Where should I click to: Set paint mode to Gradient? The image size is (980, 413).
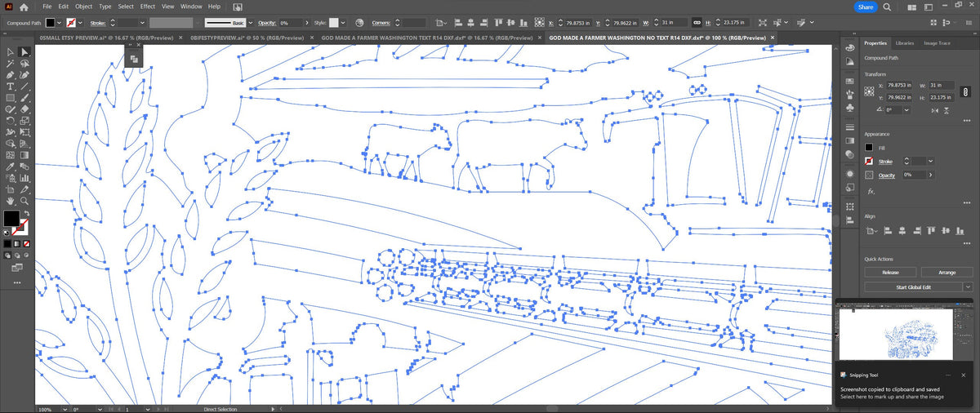click(17, 243)
